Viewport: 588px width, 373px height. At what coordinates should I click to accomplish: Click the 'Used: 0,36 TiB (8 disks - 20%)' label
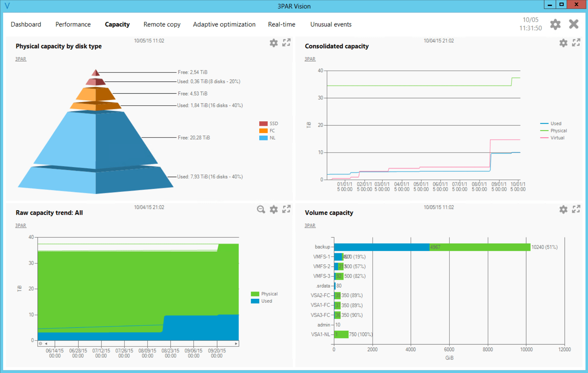click(209, 82)
